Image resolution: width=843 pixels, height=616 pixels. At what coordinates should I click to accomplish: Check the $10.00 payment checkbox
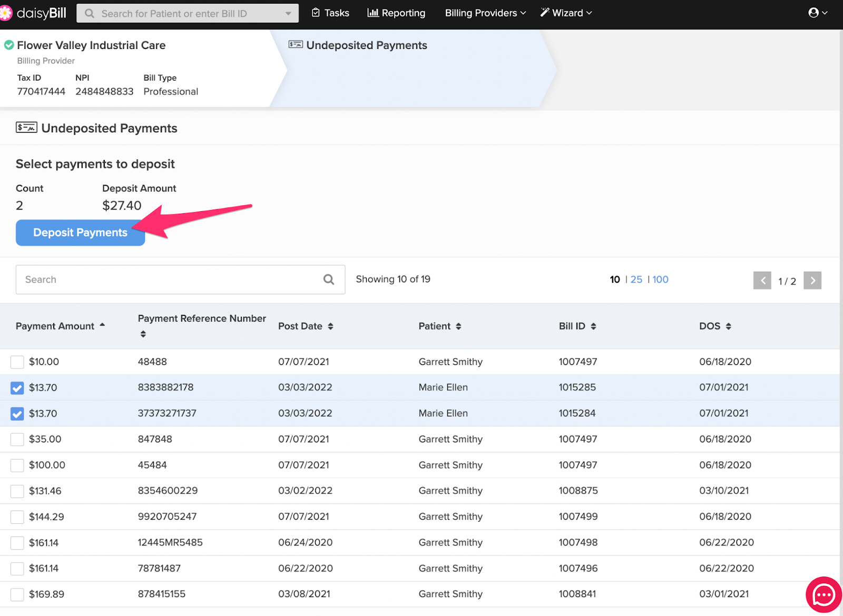click(x=17, y=362)
